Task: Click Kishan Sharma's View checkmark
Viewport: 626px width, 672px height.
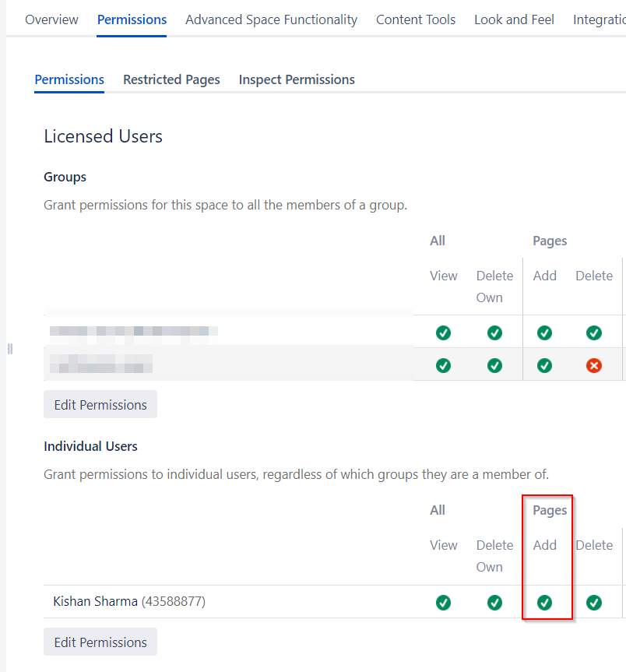Action: tap(444, 603)
